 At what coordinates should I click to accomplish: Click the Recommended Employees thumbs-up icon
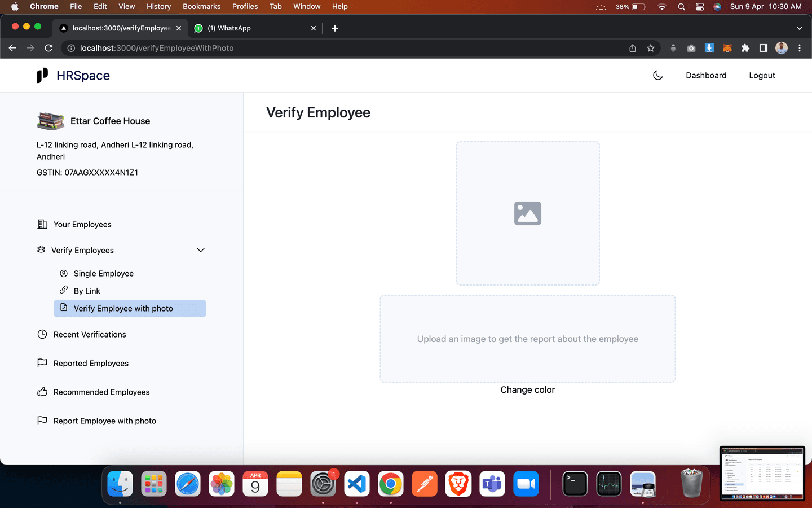tap(42, 392)
